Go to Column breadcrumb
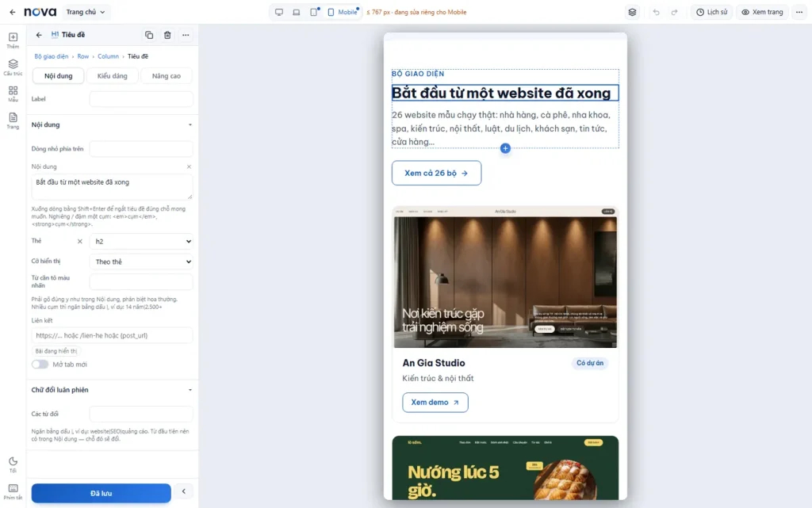Screen dimensions: 812x508 pos(108,56)
